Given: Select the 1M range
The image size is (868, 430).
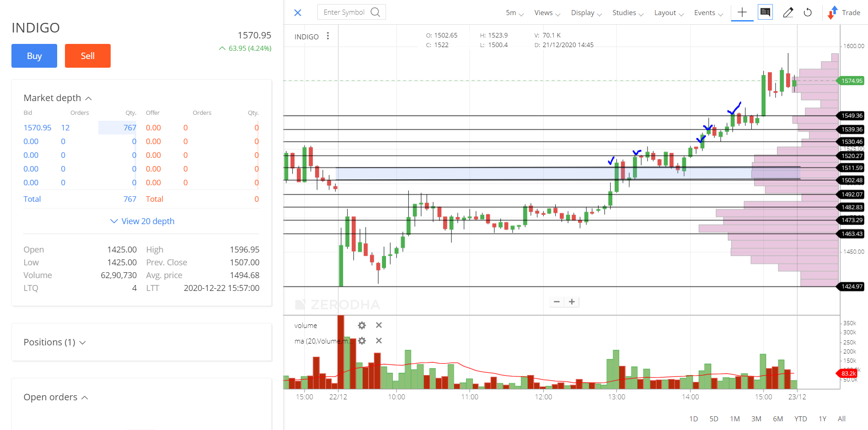Looking at the screenshot, I should (x=735, y=419).
